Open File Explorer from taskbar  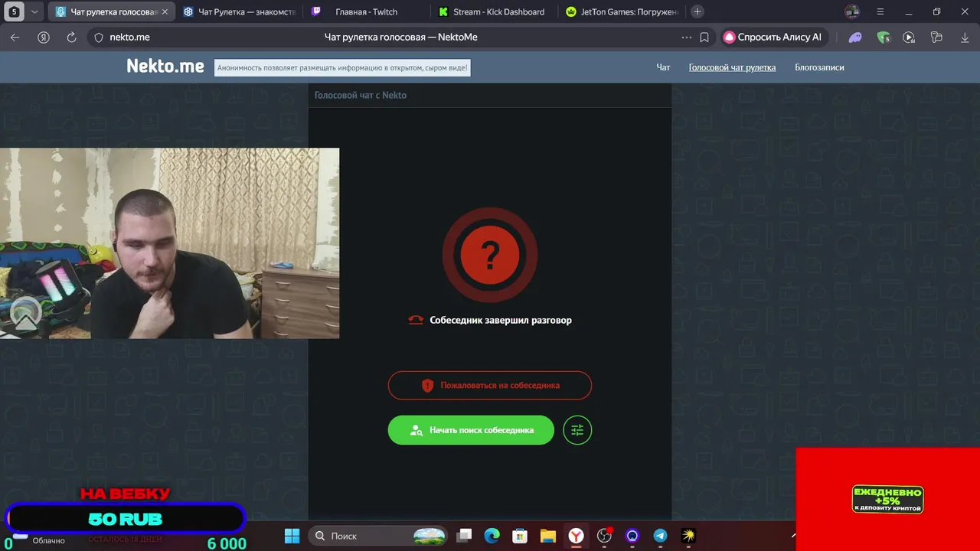[547, 536]
